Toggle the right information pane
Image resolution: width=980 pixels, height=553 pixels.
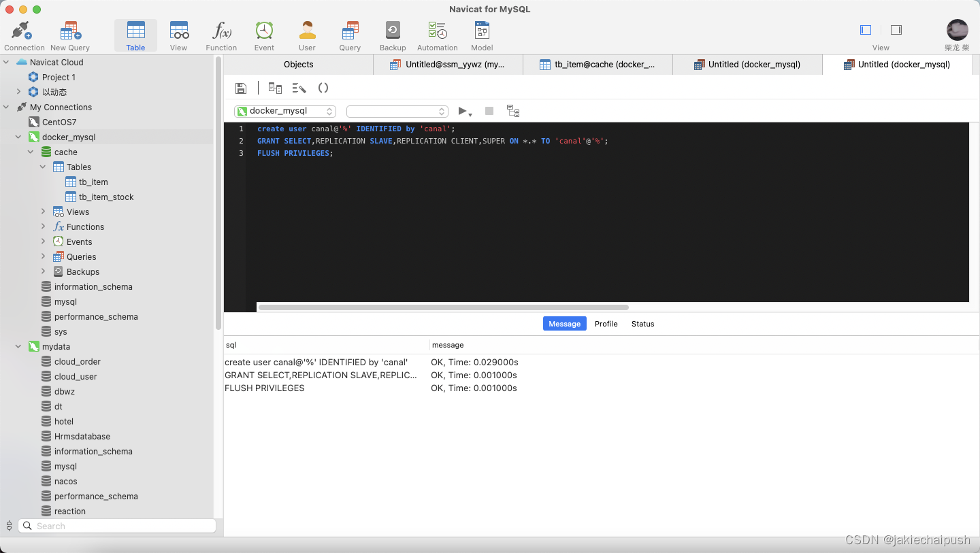click(x=896, y=30)
